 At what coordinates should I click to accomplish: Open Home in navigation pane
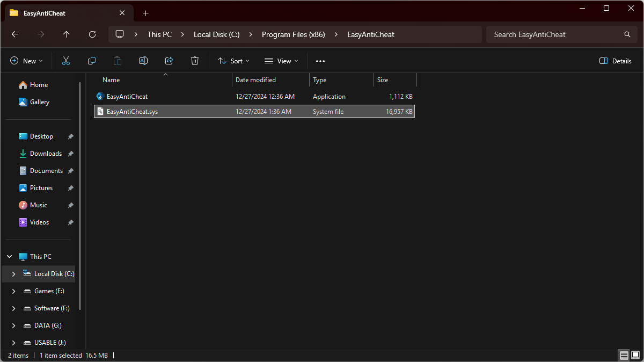[33, 85]
